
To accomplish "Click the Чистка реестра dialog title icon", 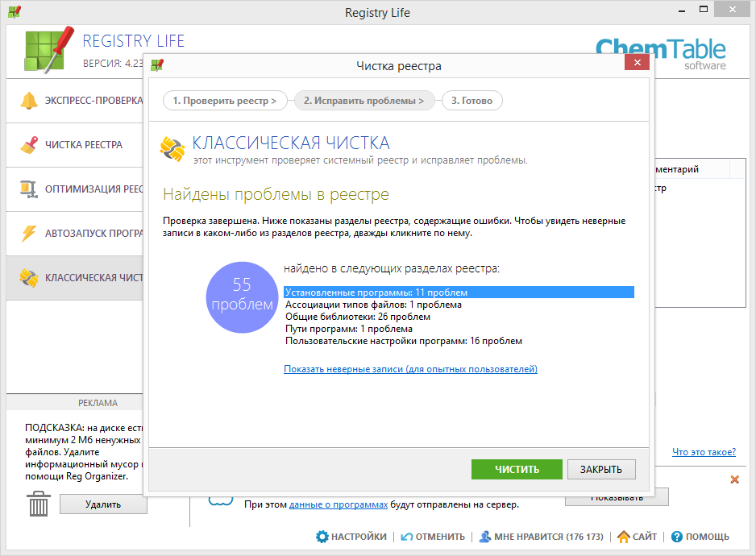I will 157,64.
